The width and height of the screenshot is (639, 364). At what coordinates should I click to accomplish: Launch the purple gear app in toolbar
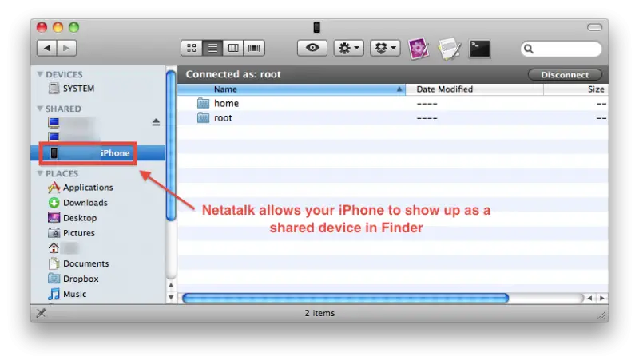click(x=419, y=49)
